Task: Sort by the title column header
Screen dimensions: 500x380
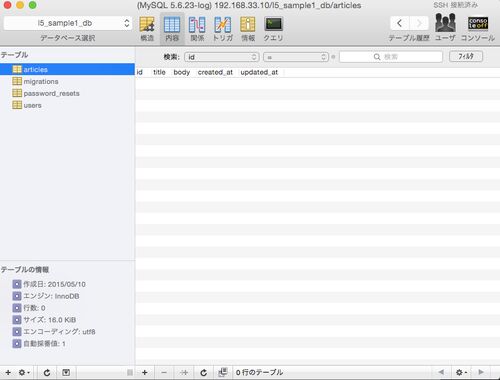Action: coord(159,72)
